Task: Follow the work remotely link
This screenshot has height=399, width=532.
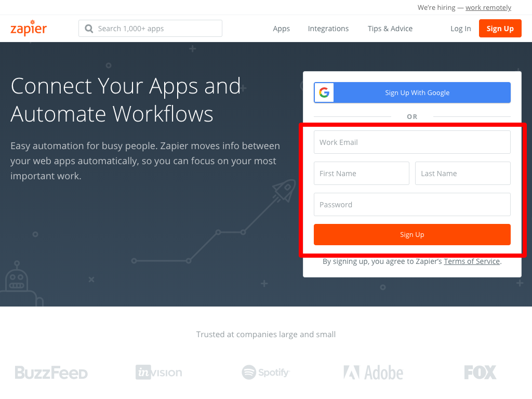Action: point(488,7)
